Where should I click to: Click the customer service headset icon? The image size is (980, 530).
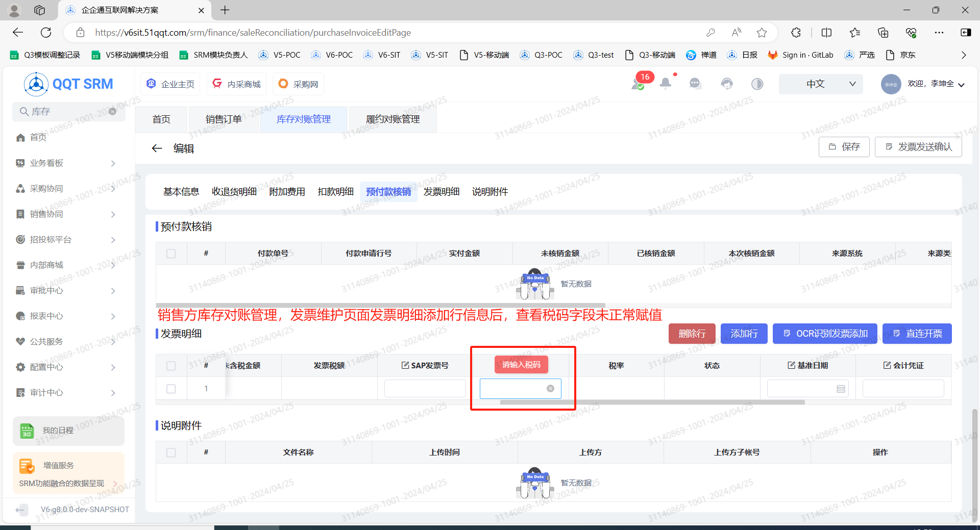(x=727, y=83)
